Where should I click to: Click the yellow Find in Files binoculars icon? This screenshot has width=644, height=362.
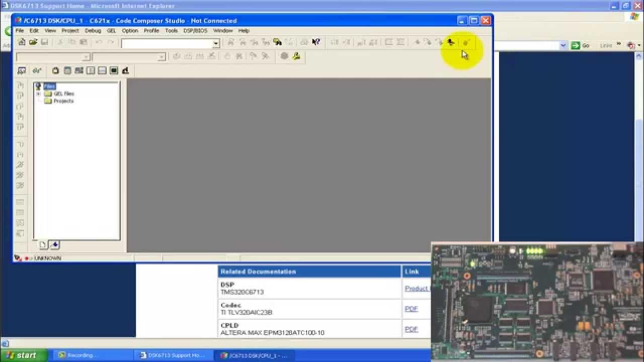pyautogui.click(x=277, y=42)
